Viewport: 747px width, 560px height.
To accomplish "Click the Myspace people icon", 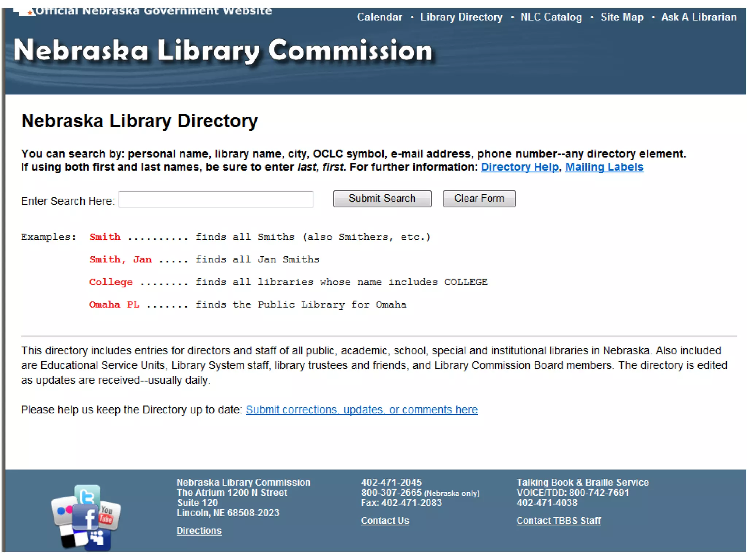I will (x=98, y=538).
